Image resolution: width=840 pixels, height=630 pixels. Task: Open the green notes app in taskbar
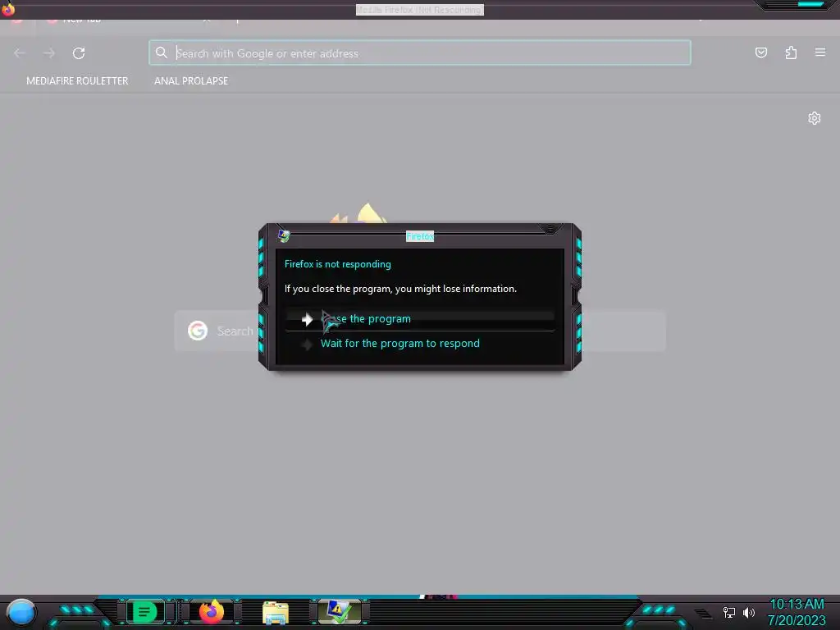pos(144,612)
